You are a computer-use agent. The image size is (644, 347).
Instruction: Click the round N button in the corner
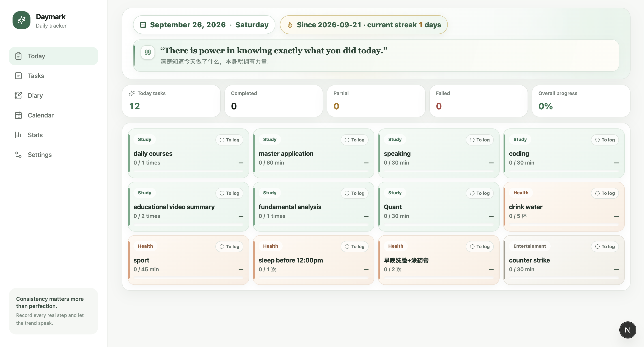pos(628,330)
